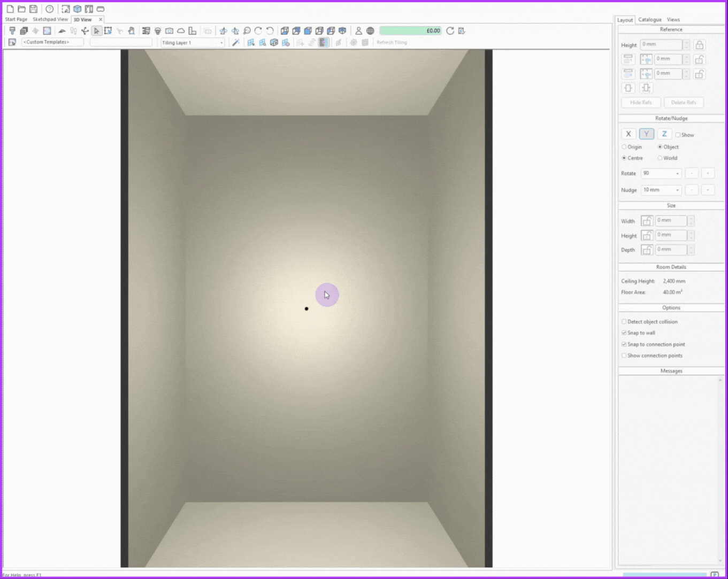
Task: Click the Custom Templates field
Action: (x=52, y=42)
